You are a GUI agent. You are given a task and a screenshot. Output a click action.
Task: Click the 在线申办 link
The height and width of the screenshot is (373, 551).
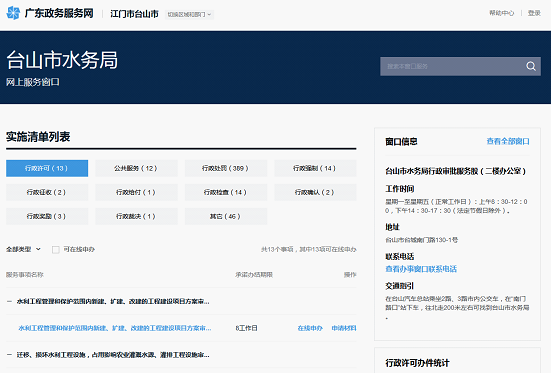pos(310,328)
